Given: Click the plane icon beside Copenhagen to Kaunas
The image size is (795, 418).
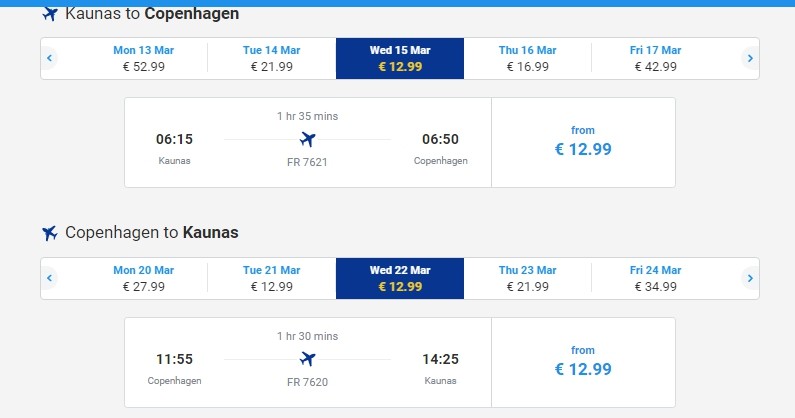Looking at the screenshot, I should (50, 233).
